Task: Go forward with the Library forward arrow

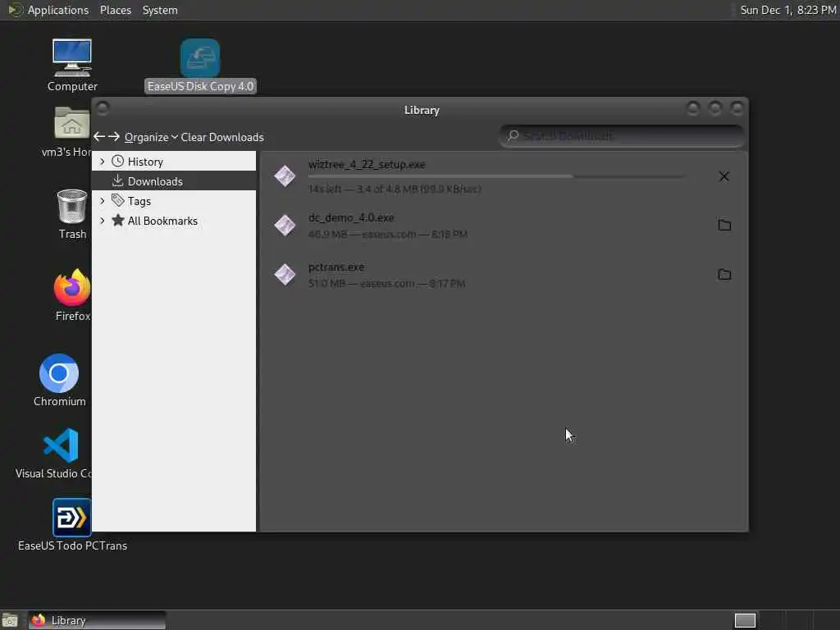Action: click(113, 137)
